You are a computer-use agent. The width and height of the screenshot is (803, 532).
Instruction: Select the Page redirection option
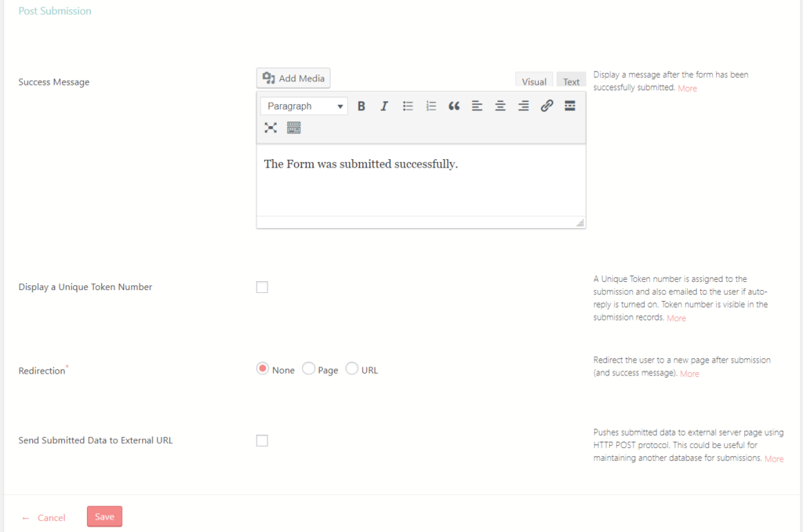coord(307,368)
